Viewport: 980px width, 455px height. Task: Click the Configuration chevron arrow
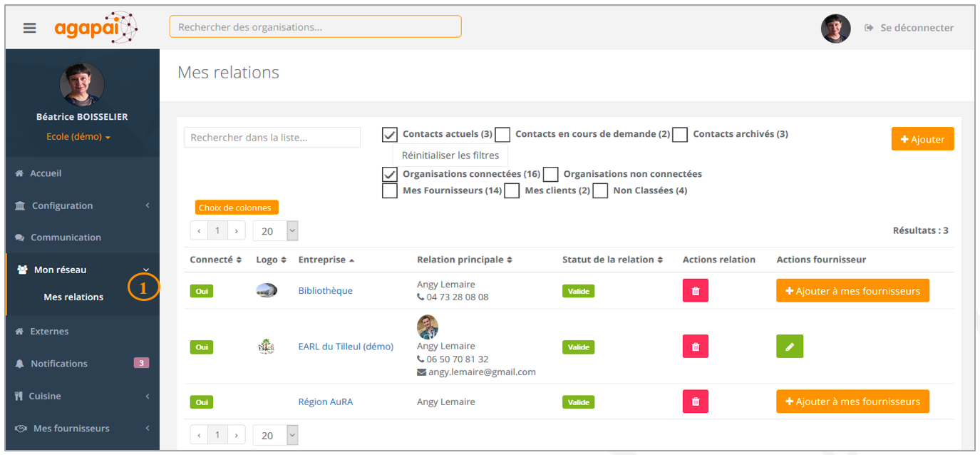click(x=147, y=205)
